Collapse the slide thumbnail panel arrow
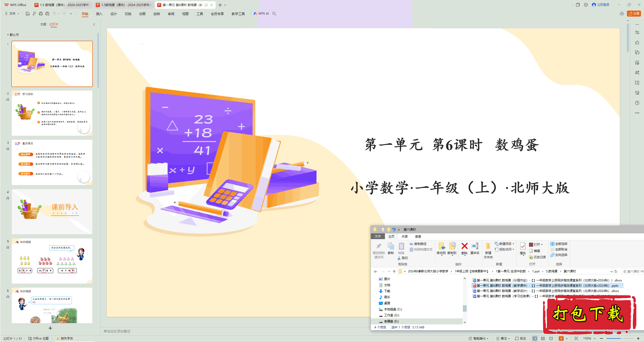This screenshot has width=644, height=342. [x=94, y=24]
